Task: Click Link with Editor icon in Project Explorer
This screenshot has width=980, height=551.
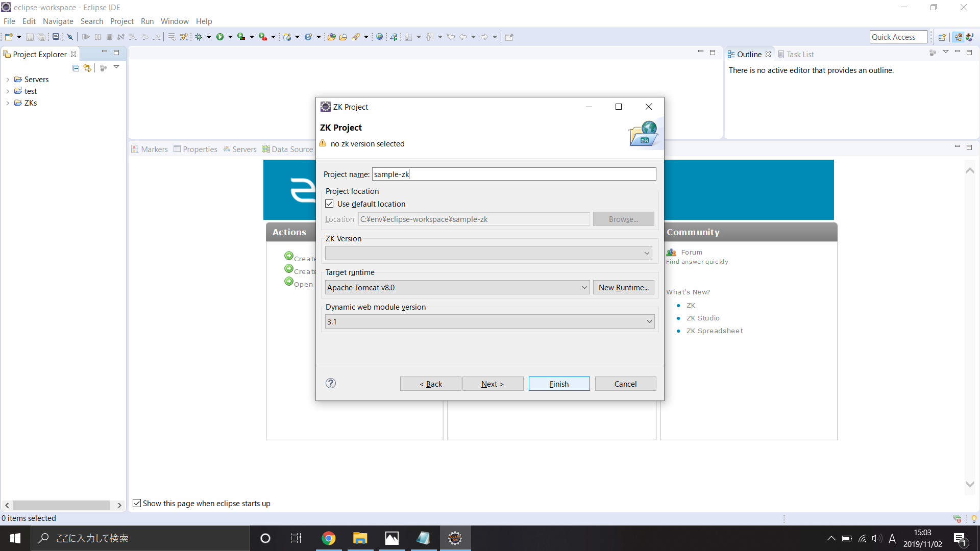Action: tap(87, 68)
